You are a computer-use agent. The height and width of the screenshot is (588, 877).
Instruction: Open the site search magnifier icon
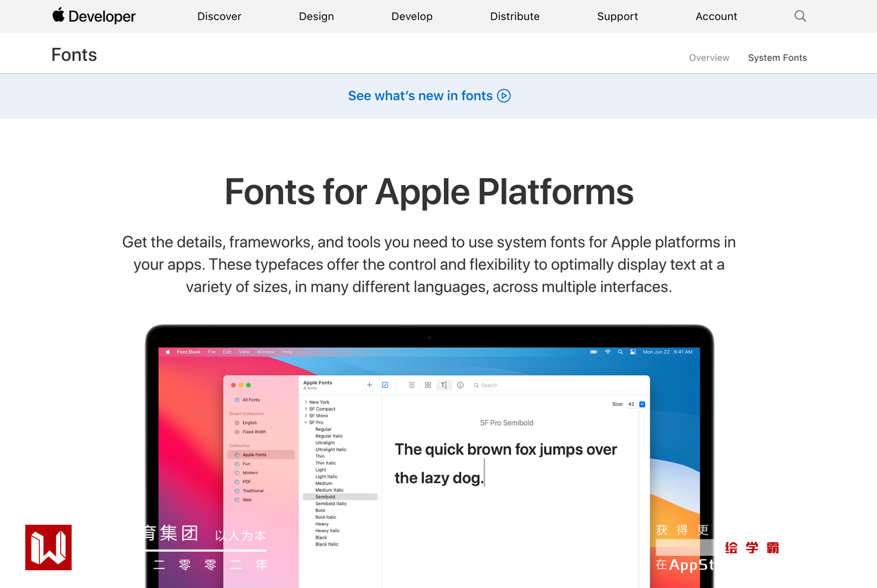click(x=800, y=16)
